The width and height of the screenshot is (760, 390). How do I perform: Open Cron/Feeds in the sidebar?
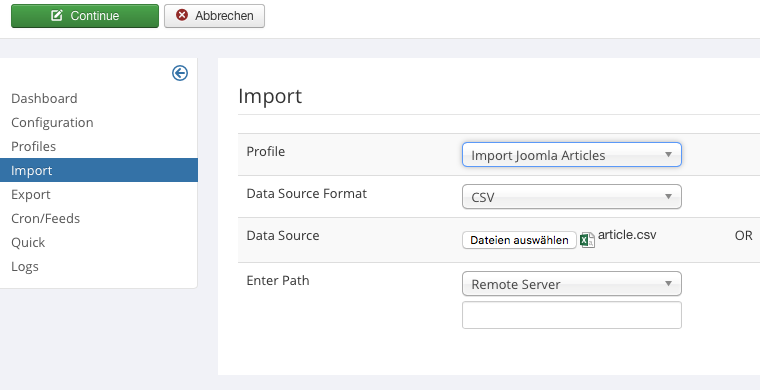click(x=46, y=218)
